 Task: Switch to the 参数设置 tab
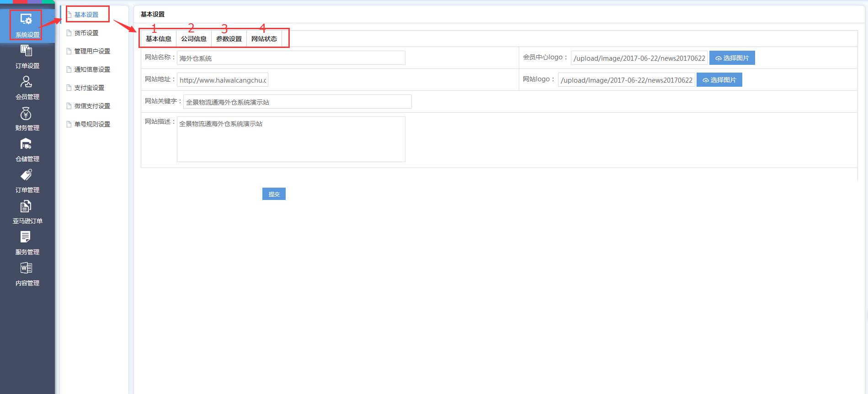[229, 39]
